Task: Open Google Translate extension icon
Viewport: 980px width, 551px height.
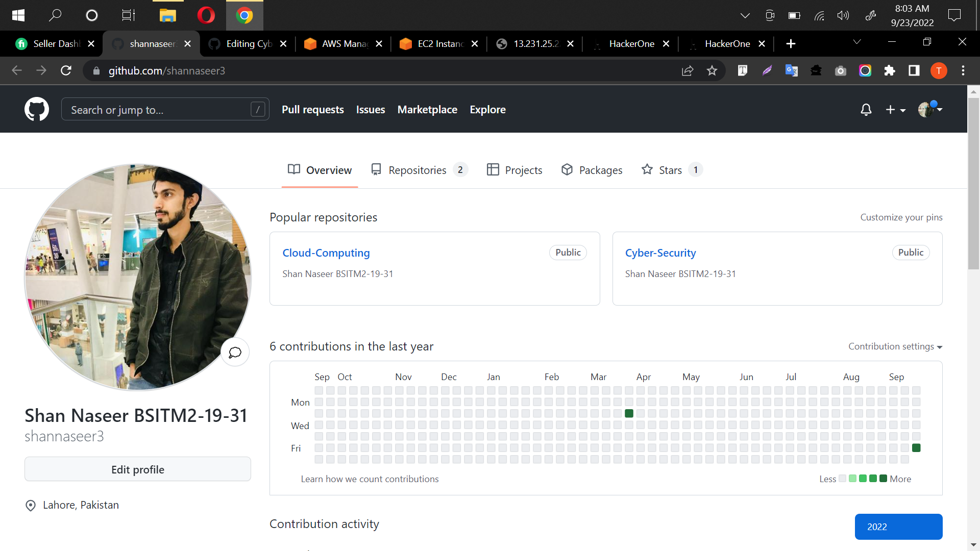Action: click(x=791, y=70)
